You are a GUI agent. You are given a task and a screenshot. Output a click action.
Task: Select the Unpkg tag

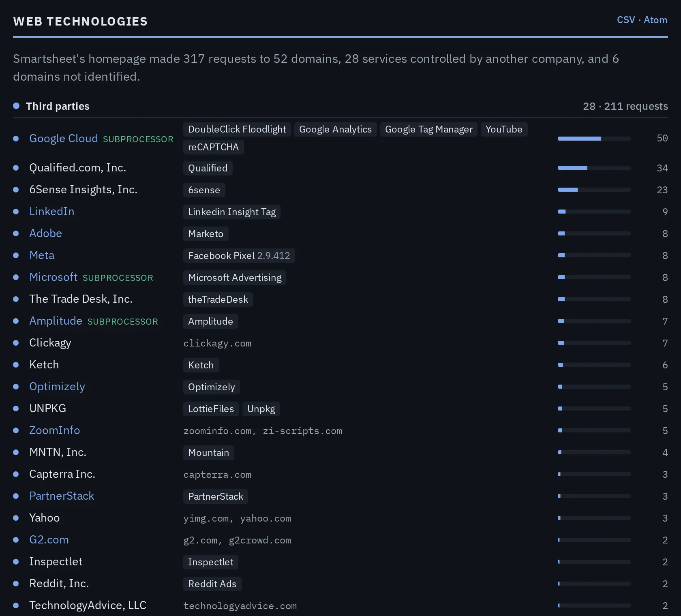(261, 409)
